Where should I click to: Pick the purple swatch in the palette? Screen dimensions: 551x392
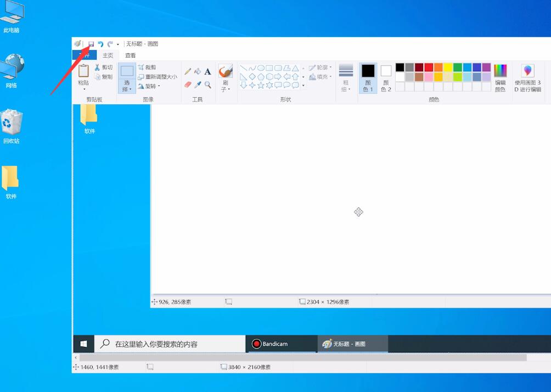pyautogui.click(x=486, y=67)
